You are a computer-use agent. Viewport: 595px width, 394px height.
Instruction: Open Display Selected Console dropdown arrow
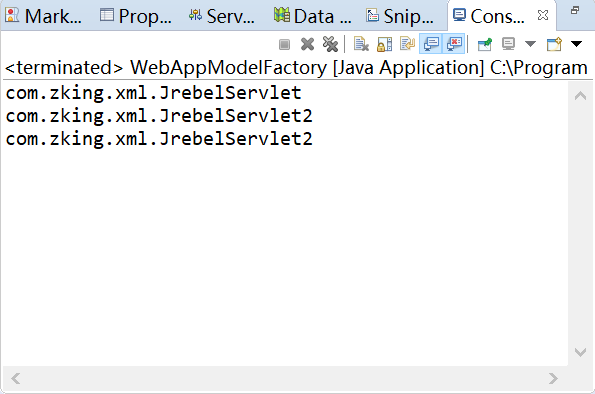pos(530,44)
